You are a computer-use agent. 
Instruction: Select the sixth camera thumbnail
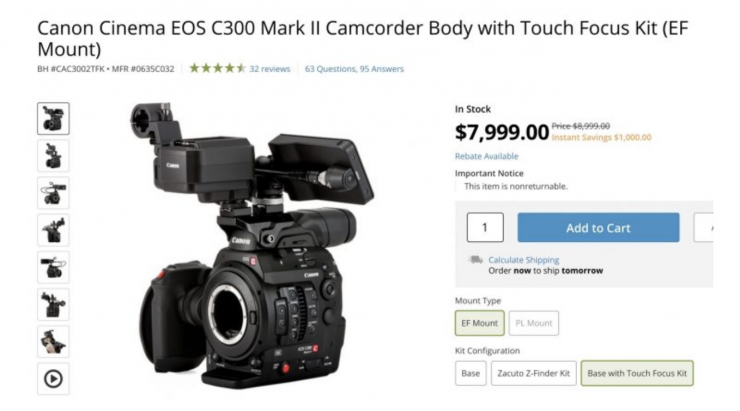(53, 304)
